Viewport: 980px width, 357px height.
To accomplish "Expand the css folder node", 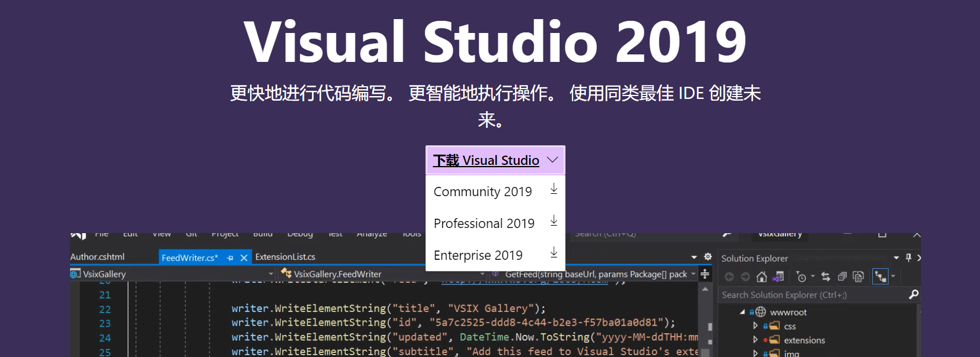I will tap(755, 326).
